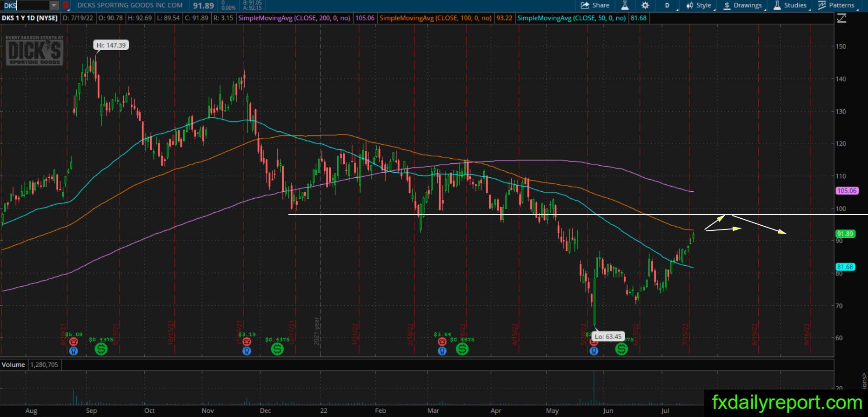
Task: Open the Drawings dropdown menu
Action: pyautogui.click(x=743, y=6)
